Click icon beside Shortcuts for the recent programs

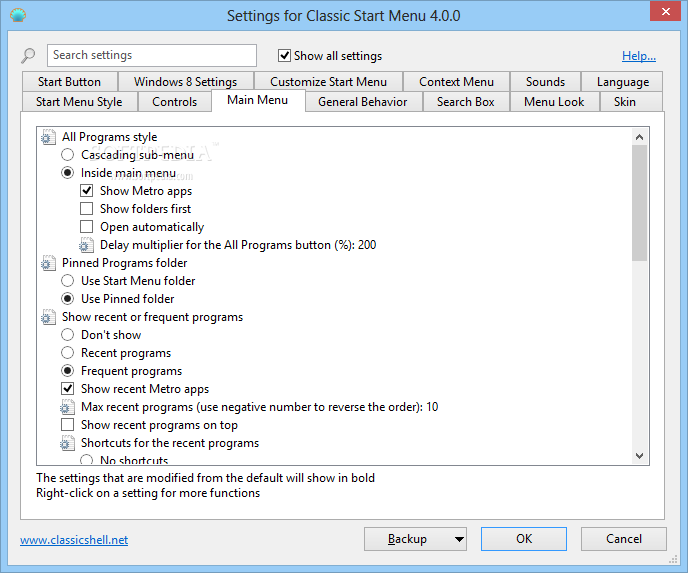pos(67,443)
